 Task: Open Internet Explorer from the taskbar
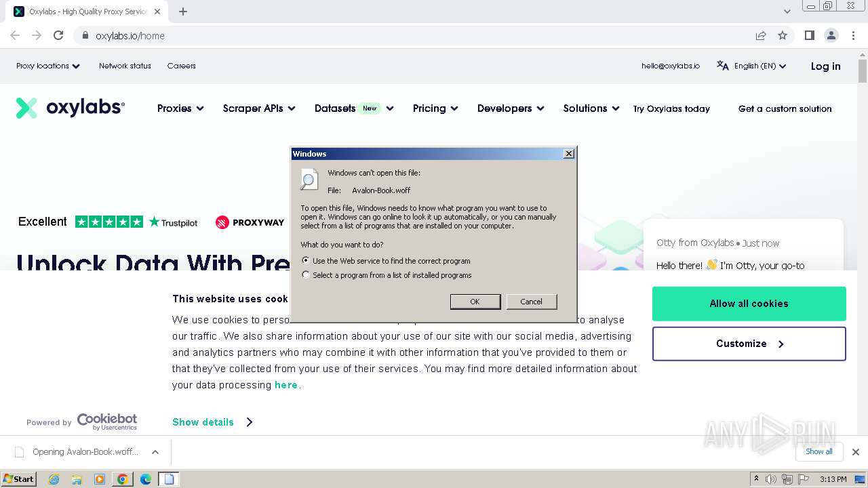point(54,479)
